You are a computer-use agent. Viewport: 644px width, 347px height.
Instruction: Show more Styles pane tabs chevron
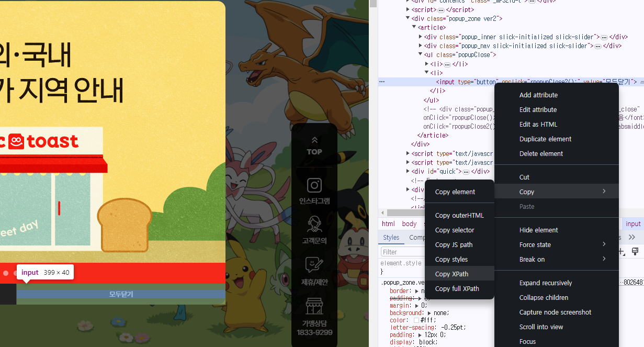pyautogui.click(x=632, y=237)
